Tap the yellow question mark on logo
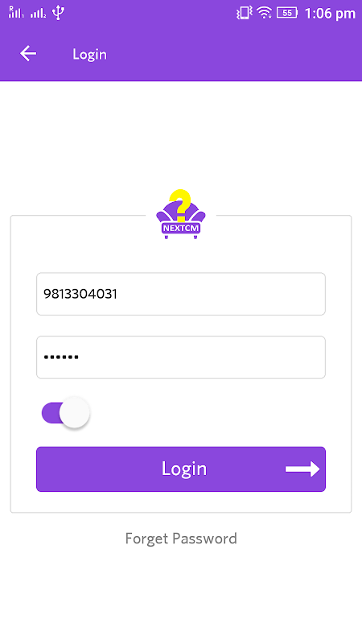362x644 pixels. click(180, 202)
